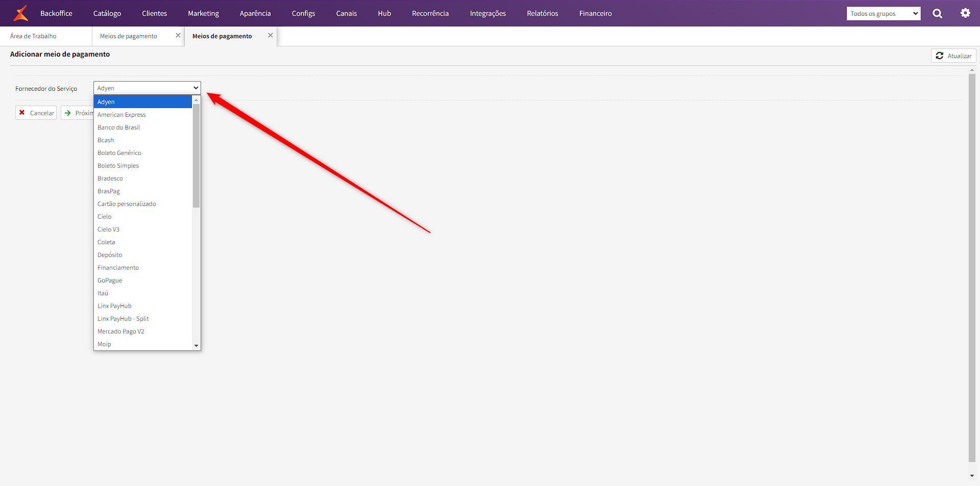Viewport: 980px width, 486px height.
Task: Close the first Meios de pagamento tab
Action: point(178,35)
